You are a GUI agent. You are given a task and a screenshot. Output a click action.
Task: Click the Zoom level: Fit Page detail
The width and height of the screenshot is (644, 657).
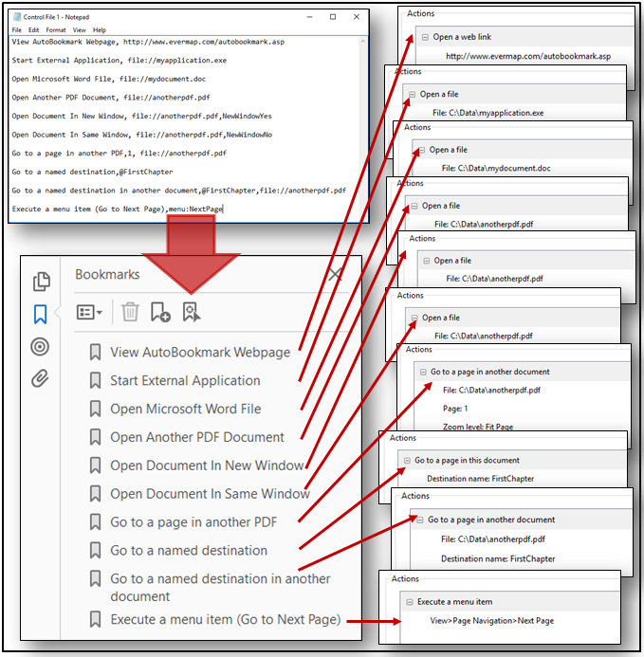[x=478, y=427]
